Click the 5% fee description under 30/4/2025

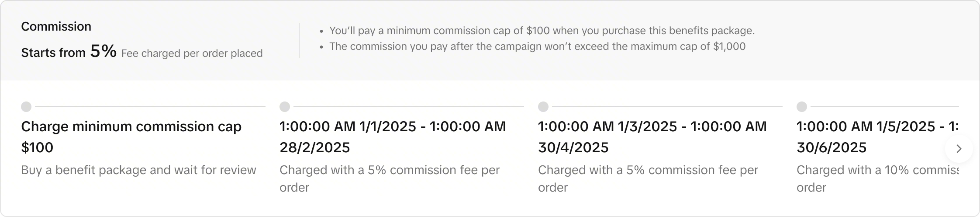tap(648, 178)
